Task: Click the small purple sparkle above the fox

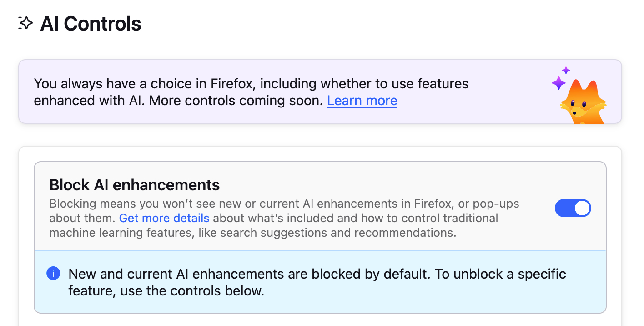Action: click(x=566, y=70)
